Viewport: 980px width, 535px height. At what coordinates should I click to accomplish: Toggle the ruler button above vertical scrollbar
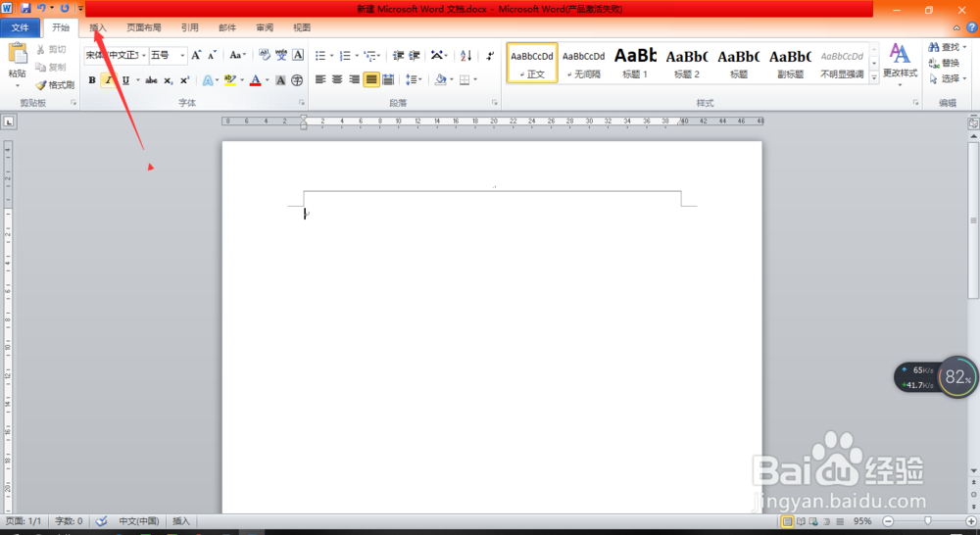click(x=973, y=123)
